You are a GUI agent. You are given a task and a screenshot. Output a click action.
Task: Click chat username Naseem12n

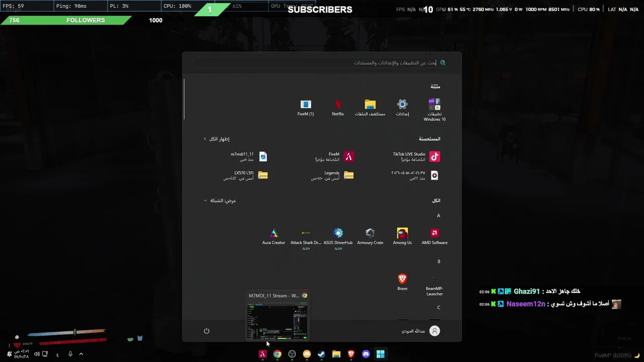click(526, 304)
